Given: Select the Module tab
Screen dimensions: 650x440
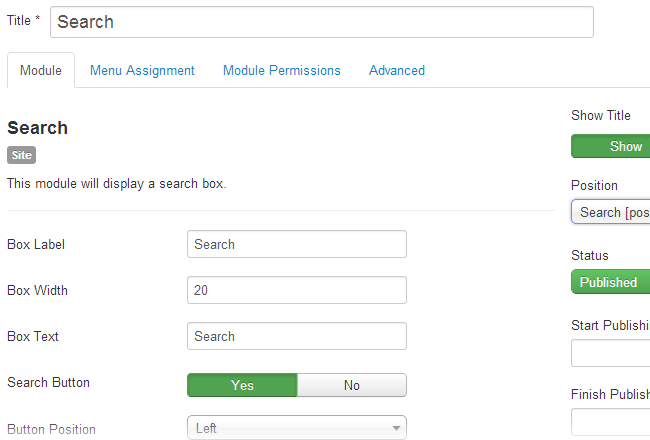Looking at the screenshot, I should (x=41, y=70).
